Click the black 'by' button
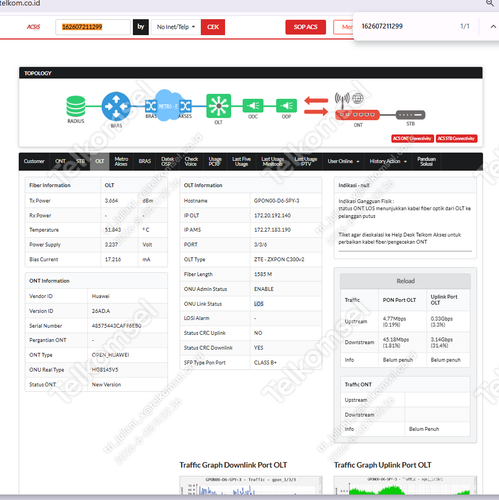Image resolution: width=499 pixels, height=500 pixels. click(x=141, y=27)
